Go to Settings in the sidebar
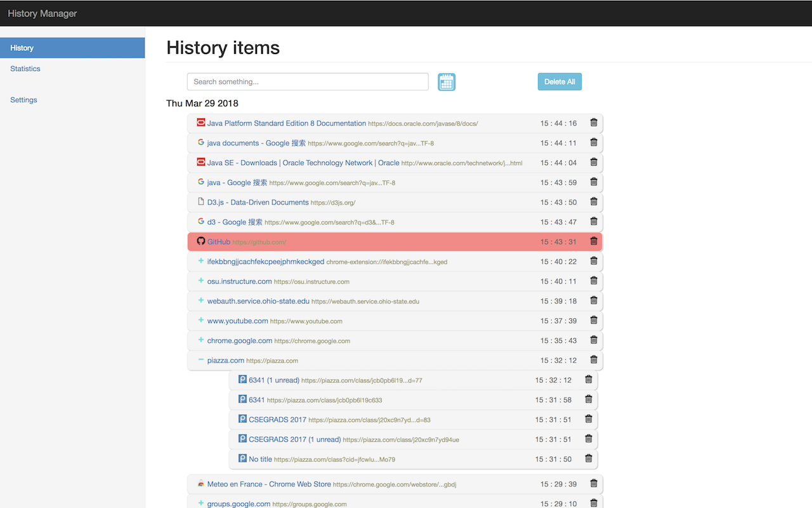This screenshot has width=812, height=508. point(23,100)
